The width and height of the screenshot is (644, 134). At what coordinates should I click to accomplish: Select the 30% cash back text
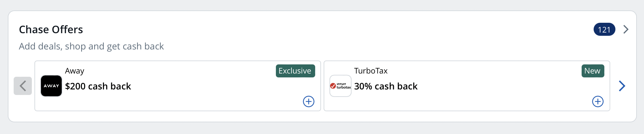[386, 86]
